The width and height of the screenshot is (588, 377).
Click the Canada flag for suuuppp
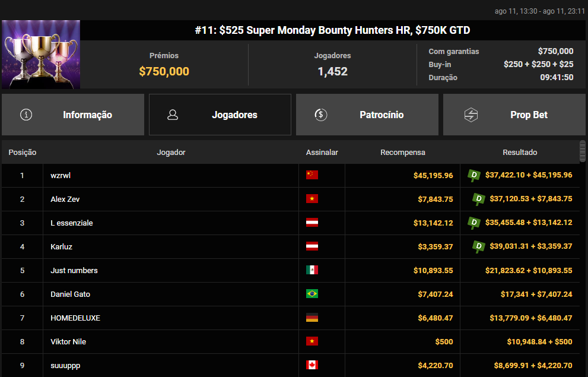pos(312,365)
